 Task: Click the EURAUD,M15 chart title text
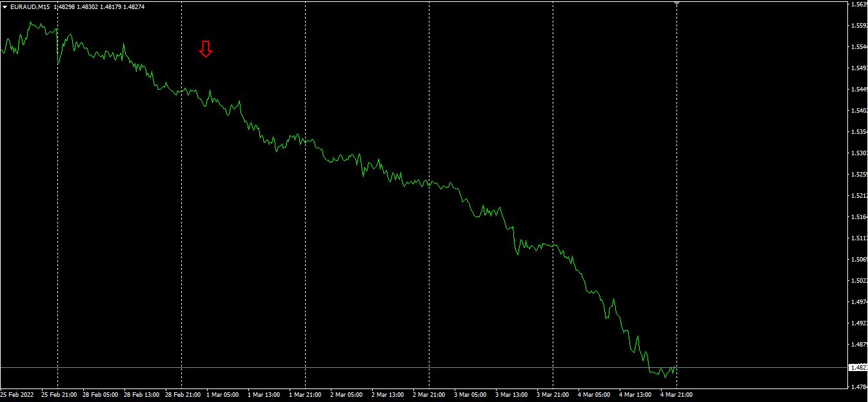(30, 7)
